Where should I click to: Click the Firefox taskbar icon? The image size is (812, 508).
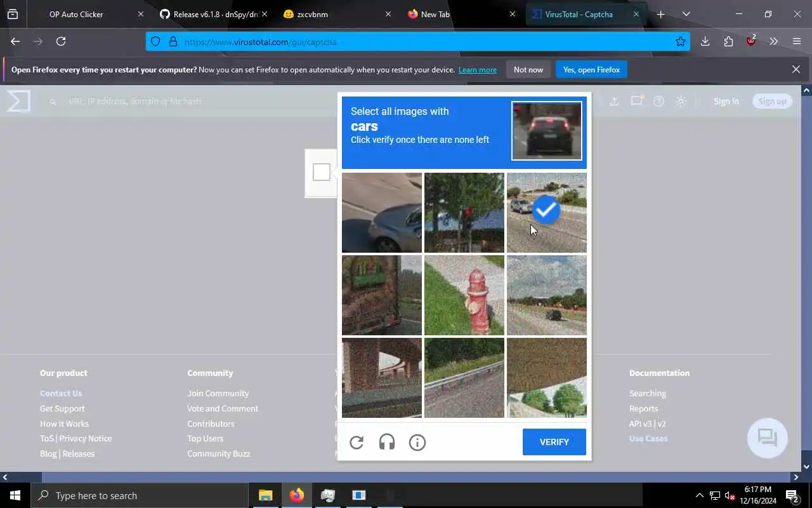click(296, 495)
